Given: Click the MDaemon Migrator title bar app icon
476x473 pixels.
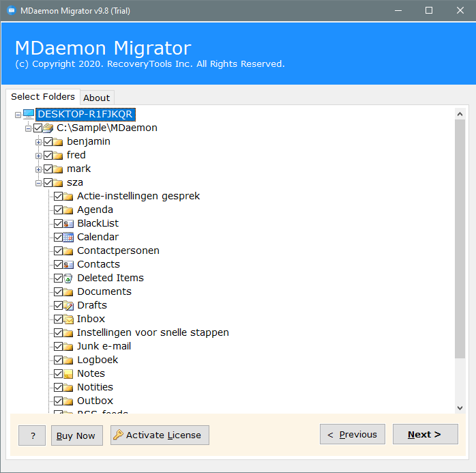Looking at the screenshot, I should (x=12, y=11).
